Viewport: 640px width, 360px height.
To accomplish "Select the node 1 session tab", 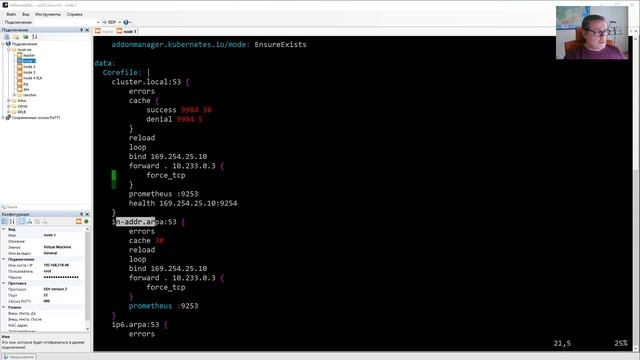I will point(127,31).
